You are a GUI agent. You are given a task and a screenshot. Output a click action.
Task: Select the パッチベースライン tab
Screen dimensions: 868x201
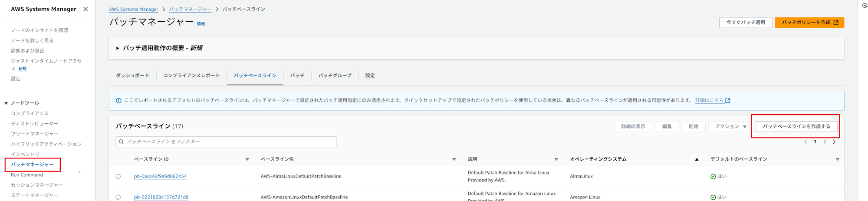[x=255, y=76]
